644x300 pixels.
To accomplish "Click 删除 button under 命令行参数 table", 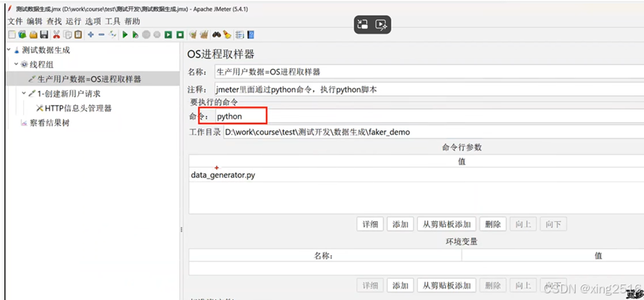I will pyautogui.click(x=493, y=224).
